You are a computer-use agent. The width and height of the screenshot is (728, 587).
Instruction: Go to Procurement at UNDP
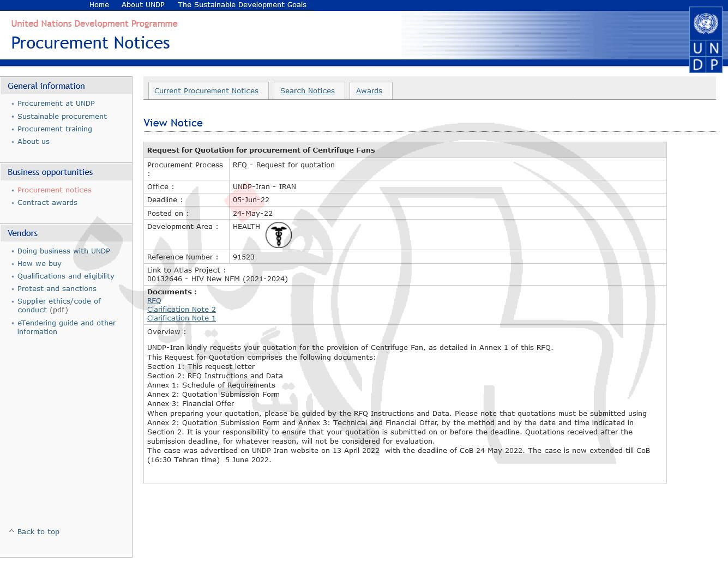56,103
